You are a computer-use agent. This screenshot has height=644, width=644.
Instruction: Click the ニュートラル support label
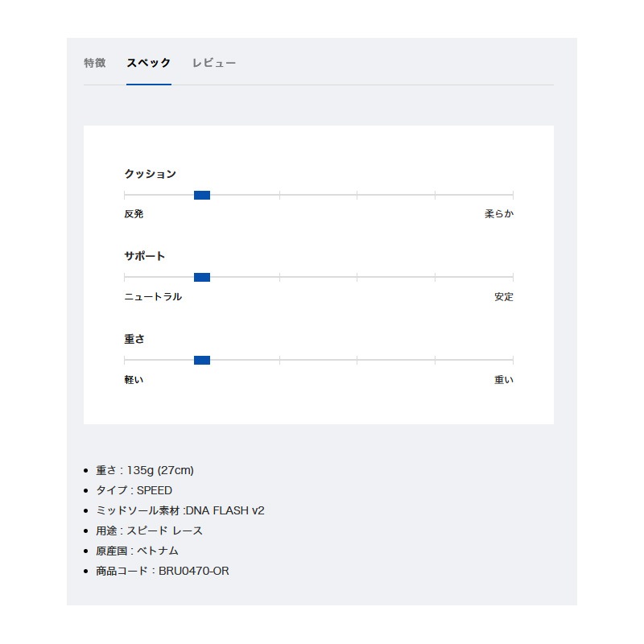[x=153, y=297]
